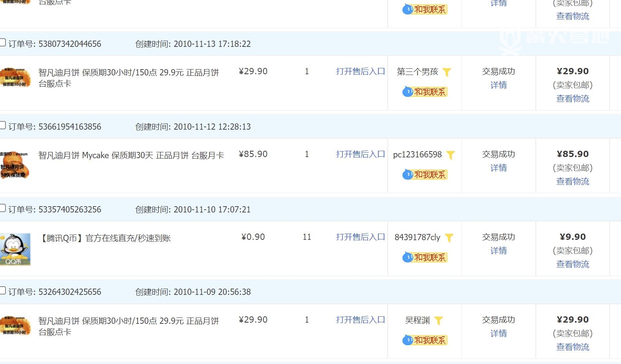Contact buyer 84391787cly via 和我联系 icon

425,257
